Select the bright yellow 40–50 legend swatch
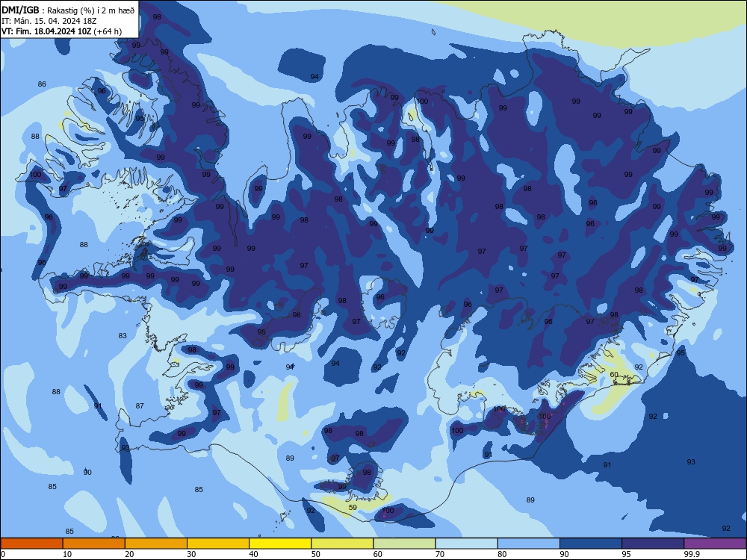The height and width of the screenshot is (560, 747). pyautogui.click(x=280, y=544)
